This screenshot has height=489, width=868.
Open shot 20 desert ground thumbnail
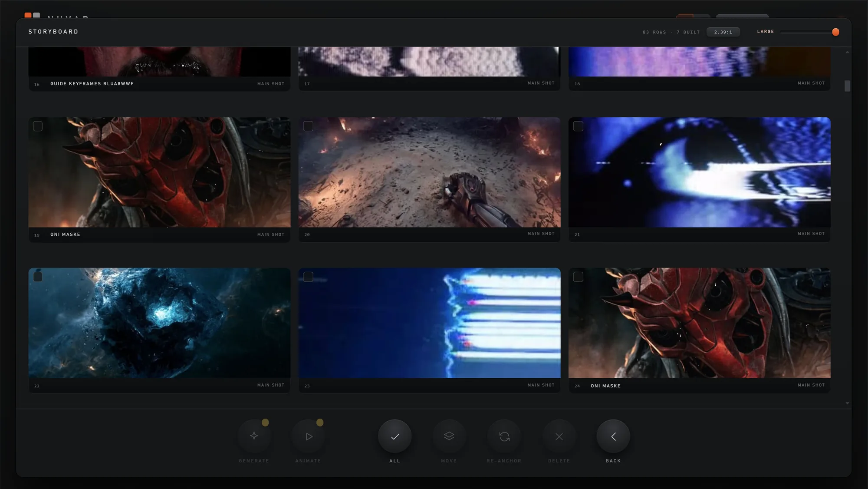tap(430, 172)
